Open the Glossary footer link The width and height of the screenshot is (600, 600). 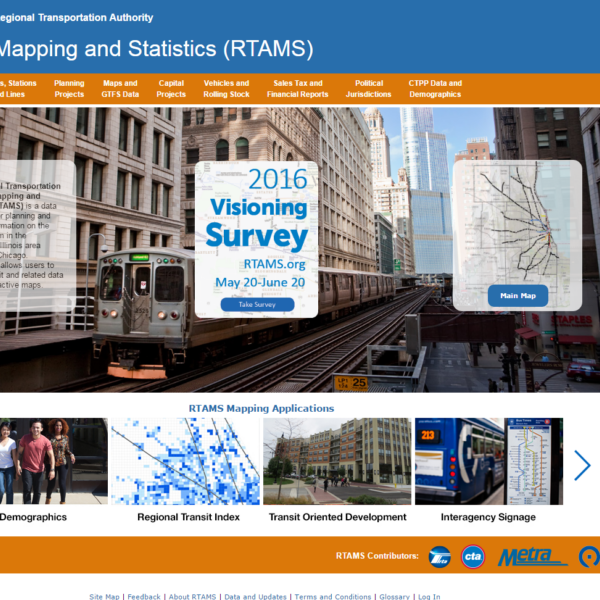click(x=395, y=596)
